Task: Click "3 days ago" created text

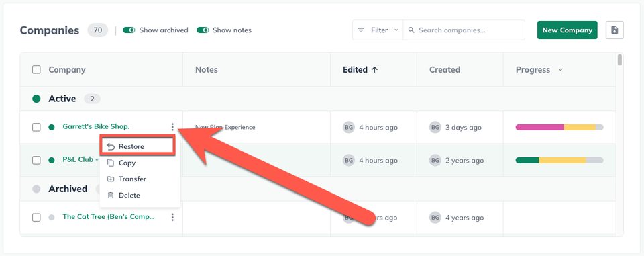Action: pyautogui.click(x=464, y=128)
